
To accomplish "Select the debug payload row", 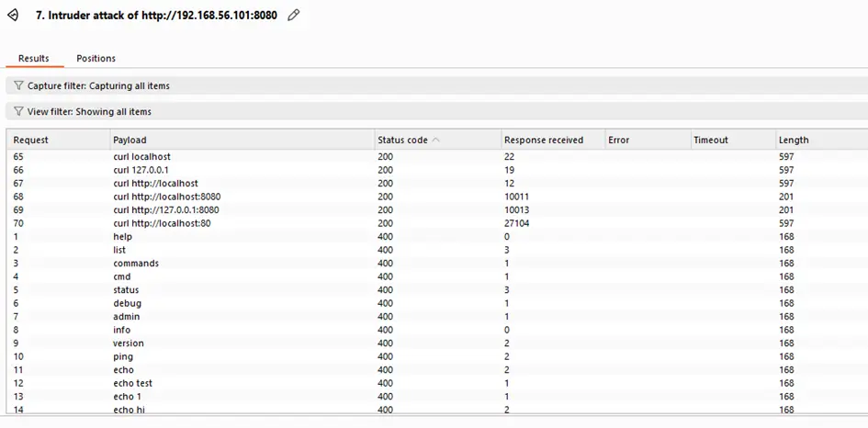I will [437, 303].
